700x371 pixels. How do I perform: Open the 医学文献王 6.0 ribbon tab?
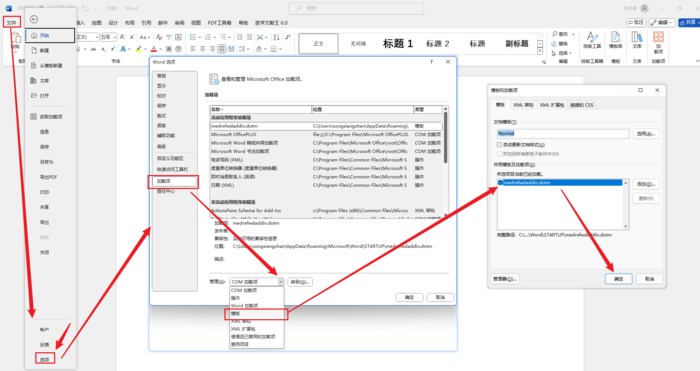pyautogui.click(x=271, y=22)
